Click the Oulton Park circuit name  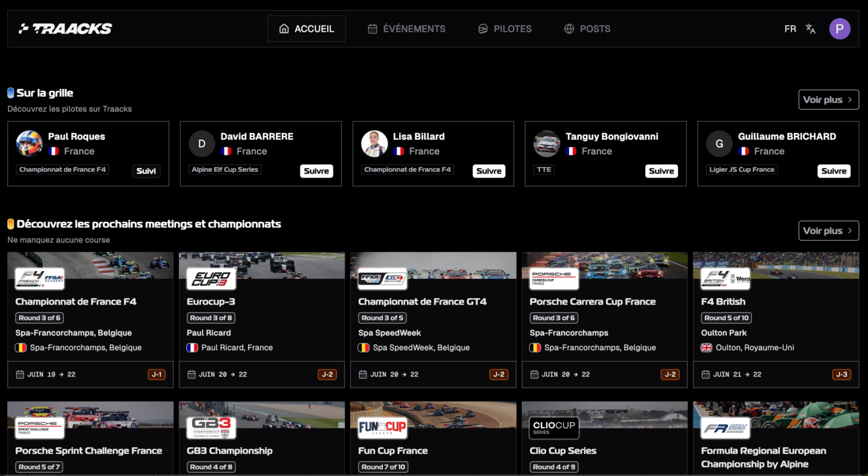click(x=723, y=333)
